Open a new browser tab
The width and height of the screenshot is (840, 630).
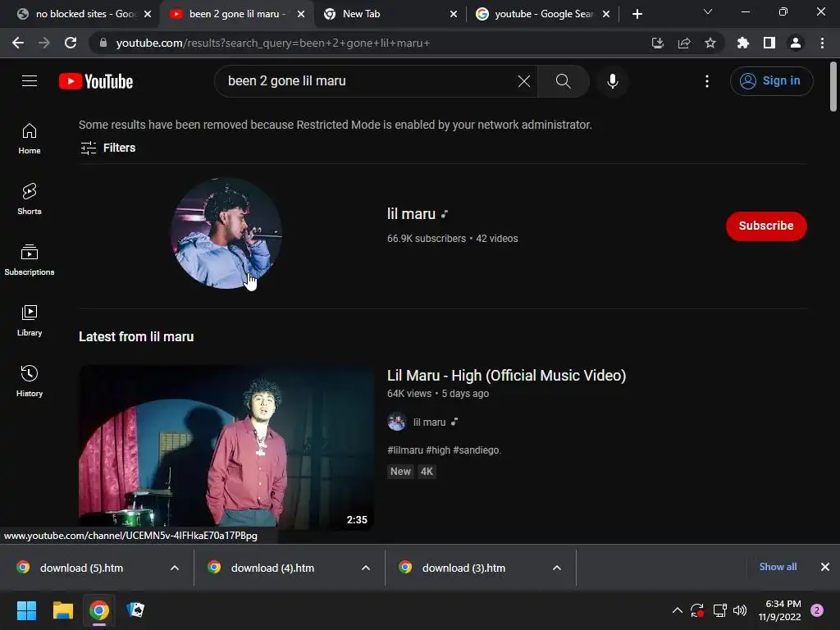[637, 14]
